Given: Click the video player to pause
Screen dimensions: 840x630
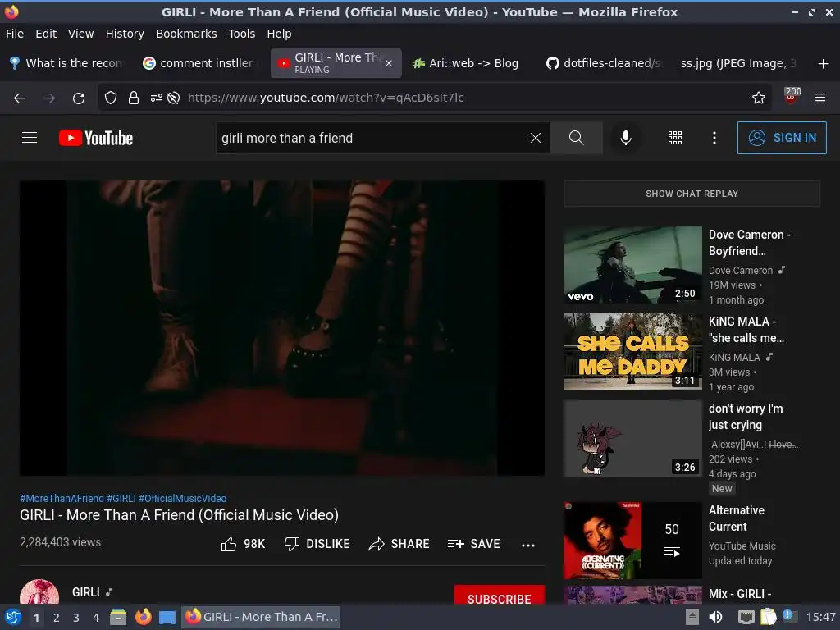Looking at the screenshot, I should click(x=282, y=328).
